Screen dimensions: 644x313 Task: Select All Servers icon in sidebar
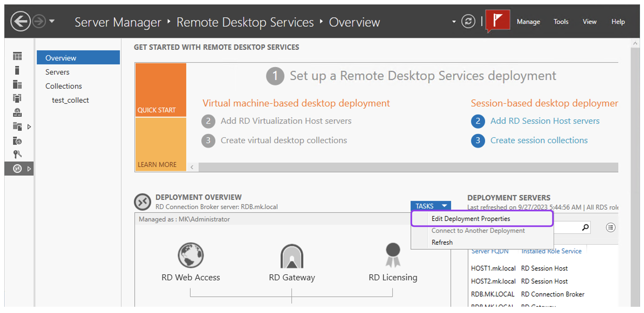pyautogui.click(x=17, y=85)
